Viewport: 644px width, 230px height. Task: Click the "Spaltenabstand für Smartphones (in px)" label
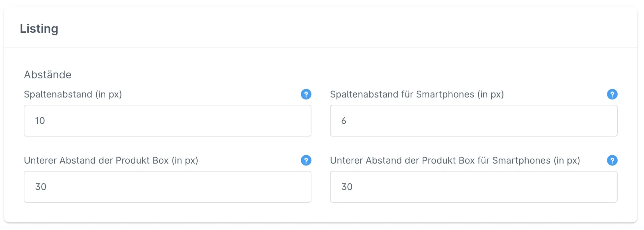[x=417, y=95]
